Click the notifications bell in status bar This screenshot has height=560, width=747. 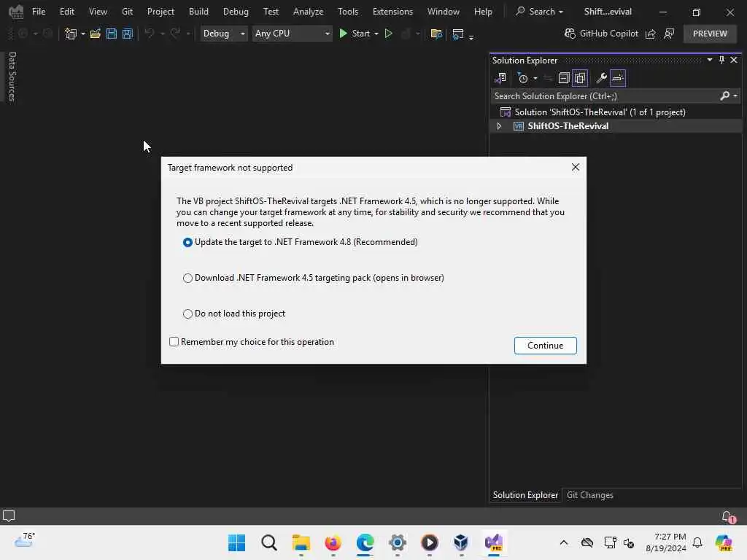(x=728, y=517)
